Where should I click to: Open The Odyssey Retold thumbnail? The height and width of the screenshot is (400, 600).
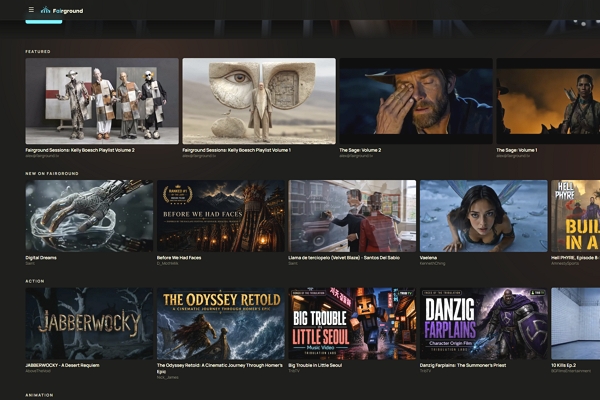(221, 323)
